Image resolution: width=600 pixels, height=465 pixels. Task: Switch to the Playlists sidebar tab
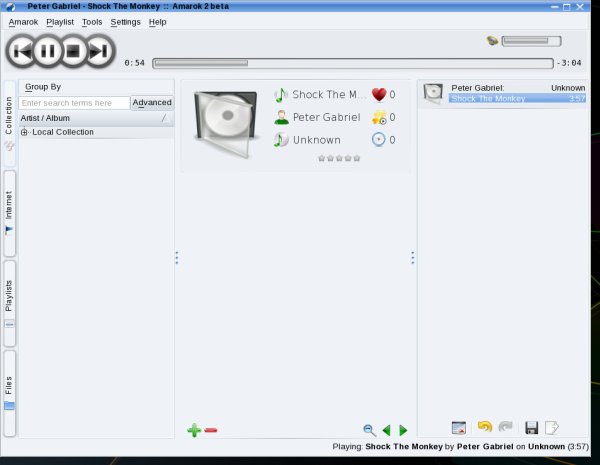pos(9,303)
